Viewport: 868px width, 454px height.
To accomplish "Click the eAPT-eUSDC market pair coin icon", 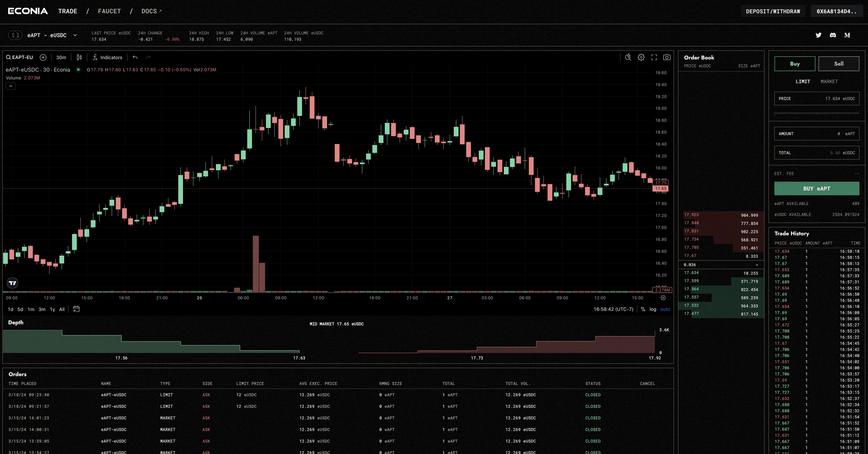I will click(15, 35).
